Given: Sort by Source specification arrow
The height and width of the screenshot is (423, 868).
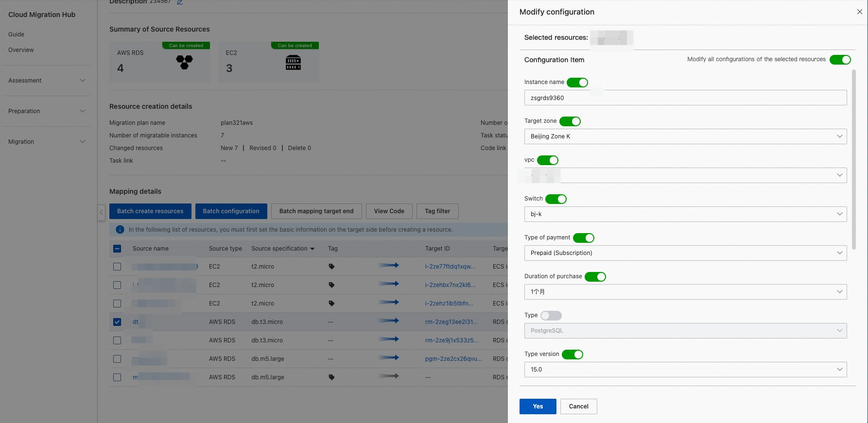Looking at the screenshot, I should point(312,249).
